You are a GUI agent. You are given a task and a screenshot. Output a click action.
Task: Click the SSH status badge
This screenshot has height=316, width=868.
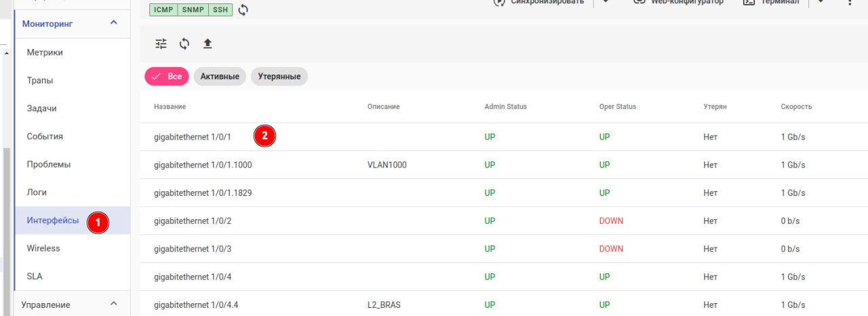pos(220,9)
